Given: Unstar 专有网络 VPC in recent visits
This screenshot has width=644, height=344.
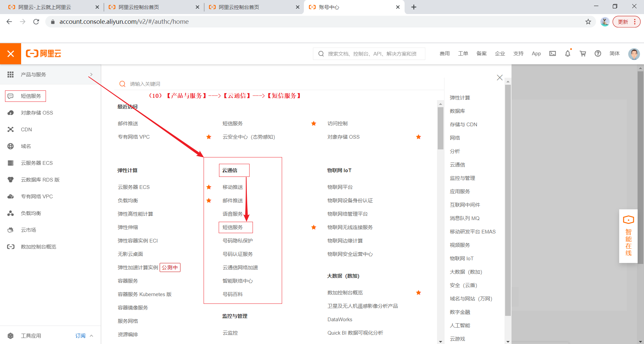Looking at the screenshot, I should coord(209,137).
